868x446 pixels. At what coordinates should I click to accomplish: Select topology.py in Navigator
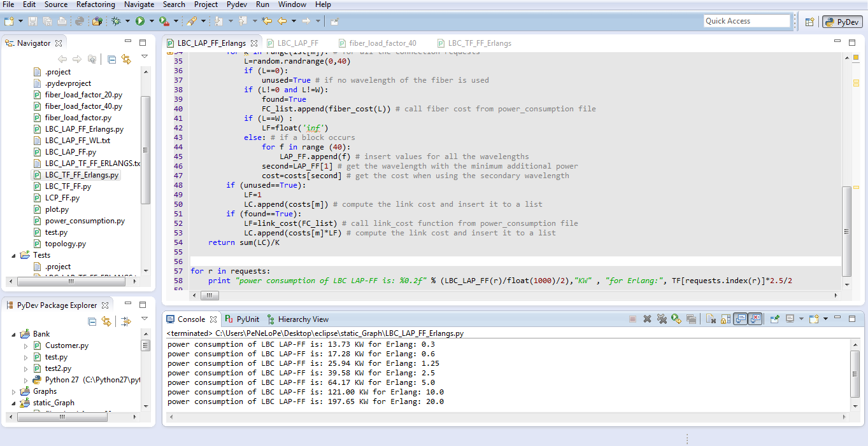point(65,244)
